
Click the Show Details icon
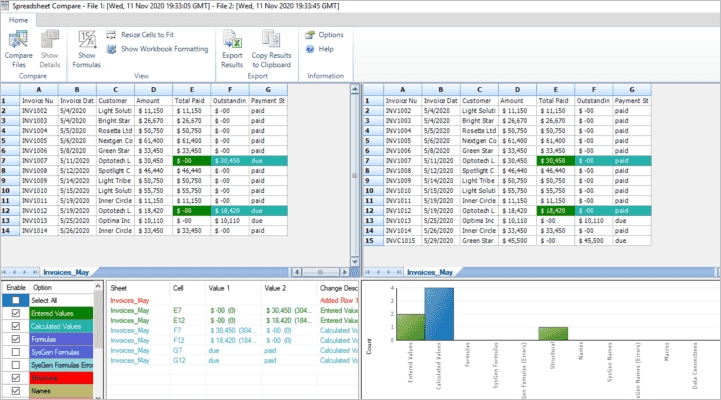[x=50, y=40]
